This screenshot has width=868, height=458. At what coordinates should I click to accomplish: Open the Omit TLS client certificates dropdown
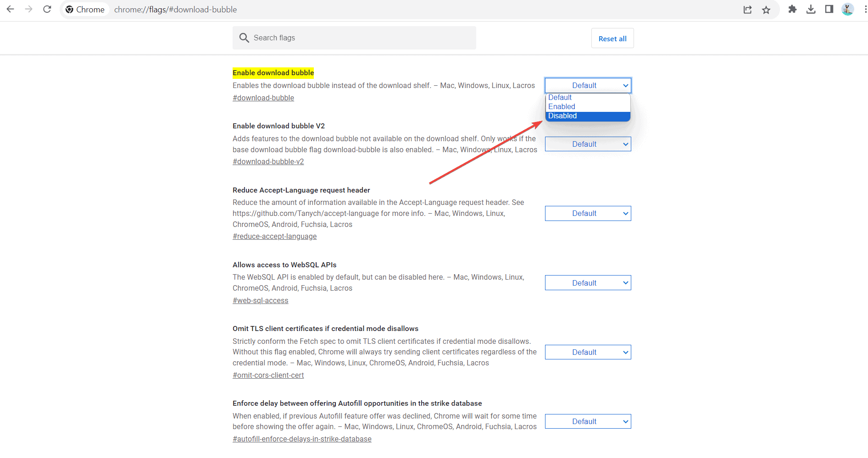point(588,352)
